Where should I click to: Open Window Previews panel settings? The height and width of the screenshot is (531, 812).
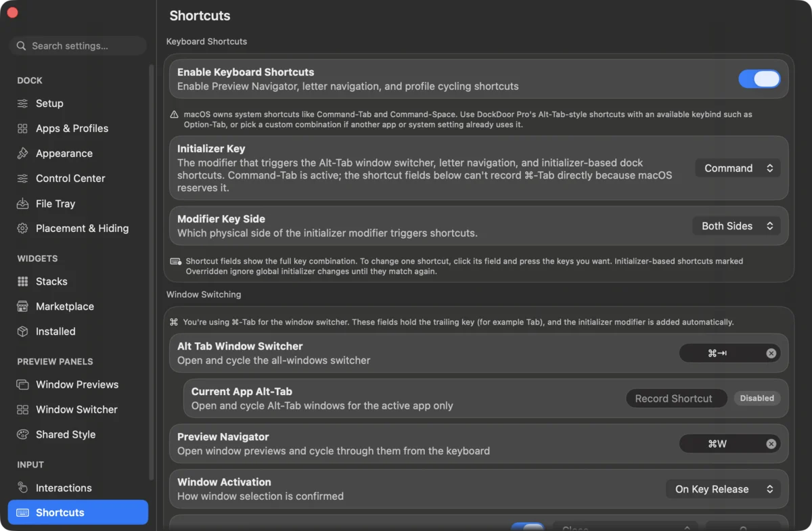point(78,384)
